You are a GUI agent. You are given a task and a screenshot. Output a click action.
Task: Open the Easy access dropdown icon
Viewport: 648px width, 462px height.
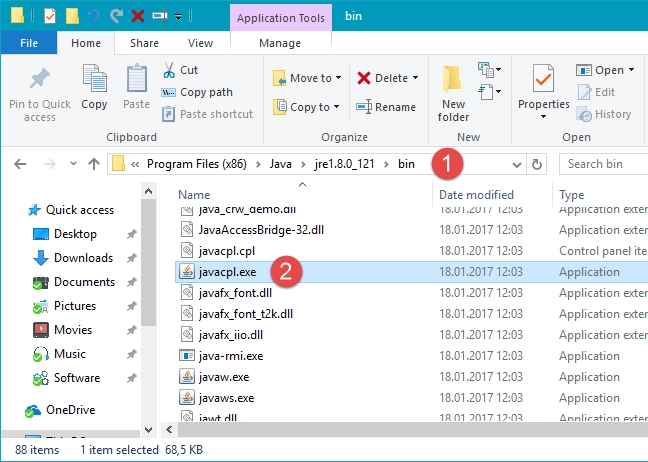tap(489, 92)
